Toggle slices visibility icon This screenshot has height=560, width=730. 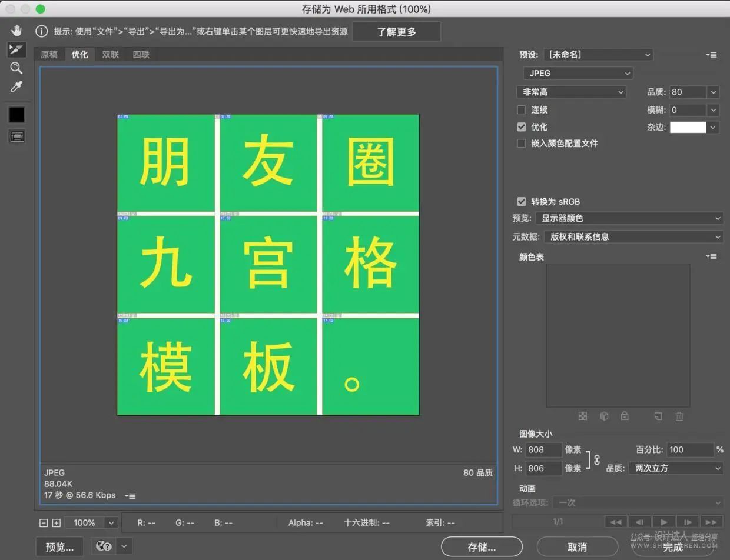pos(16,136)
